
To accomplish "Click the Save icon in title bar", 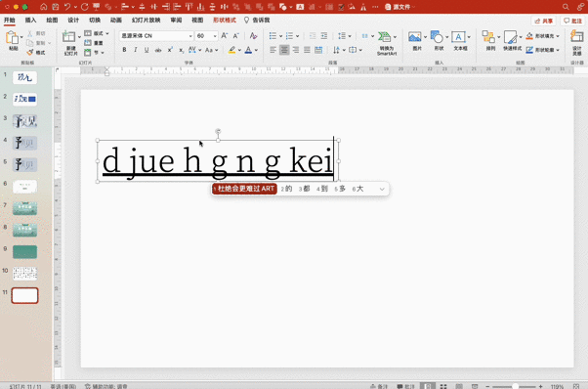I will 56,7.
